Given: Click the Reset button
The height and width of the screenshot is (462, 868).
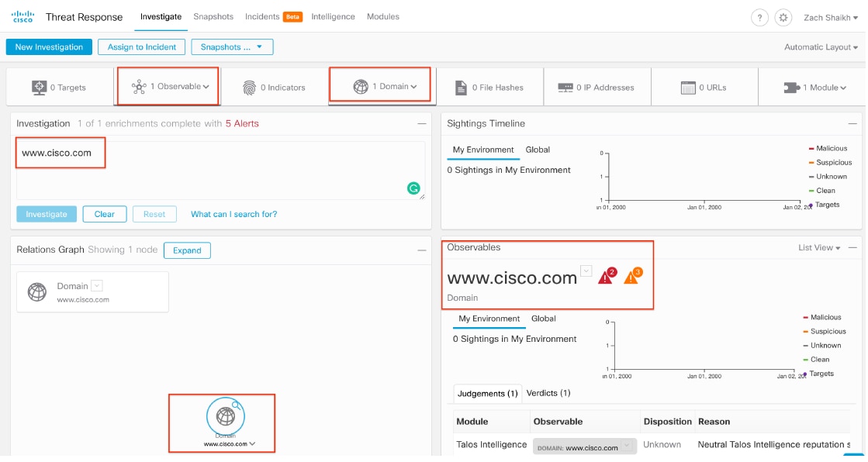Looking at the screenshot, I should pyautogui.click(x=154, y=214).
